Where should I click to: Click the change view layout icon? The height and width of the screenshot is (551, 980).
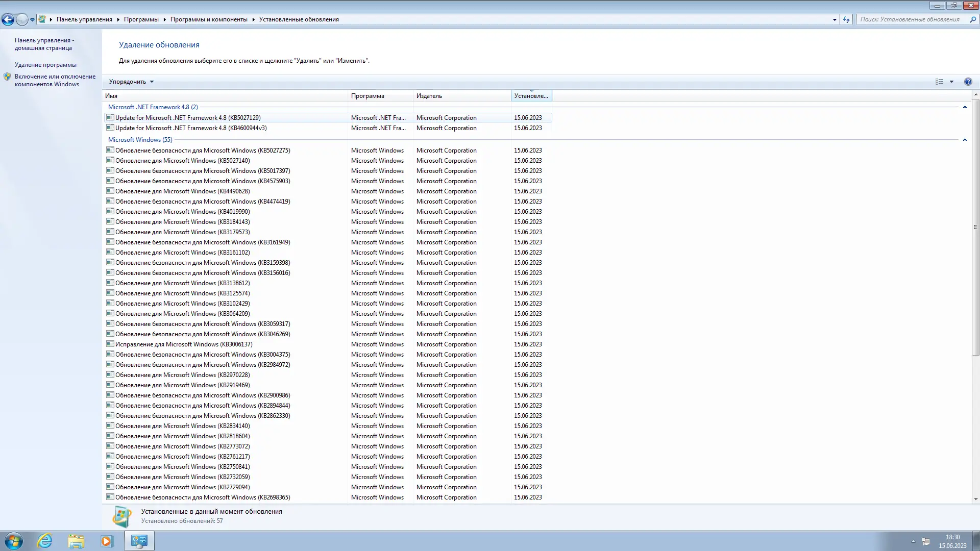click(939, 82)
